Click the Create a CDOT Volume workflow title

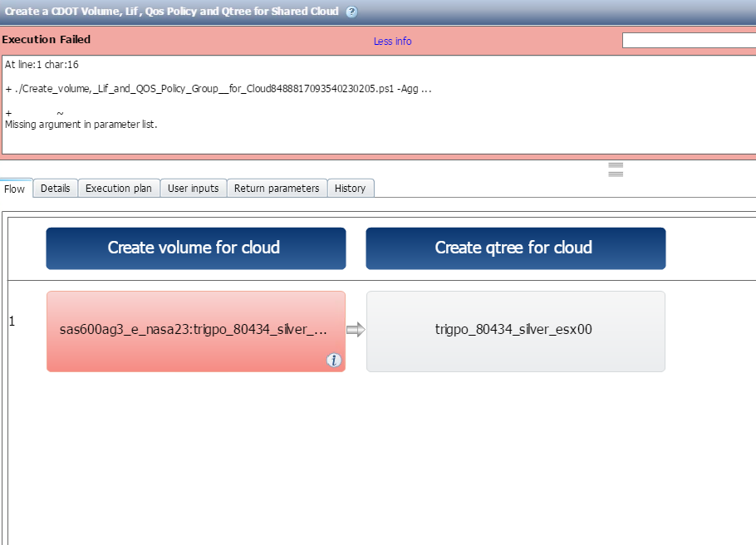171,12
